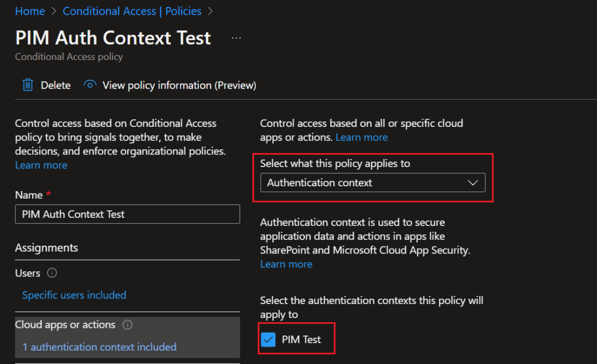Click the trash can Delete icon
Viewport: 597px width, 364px height.
click(27, 85)
